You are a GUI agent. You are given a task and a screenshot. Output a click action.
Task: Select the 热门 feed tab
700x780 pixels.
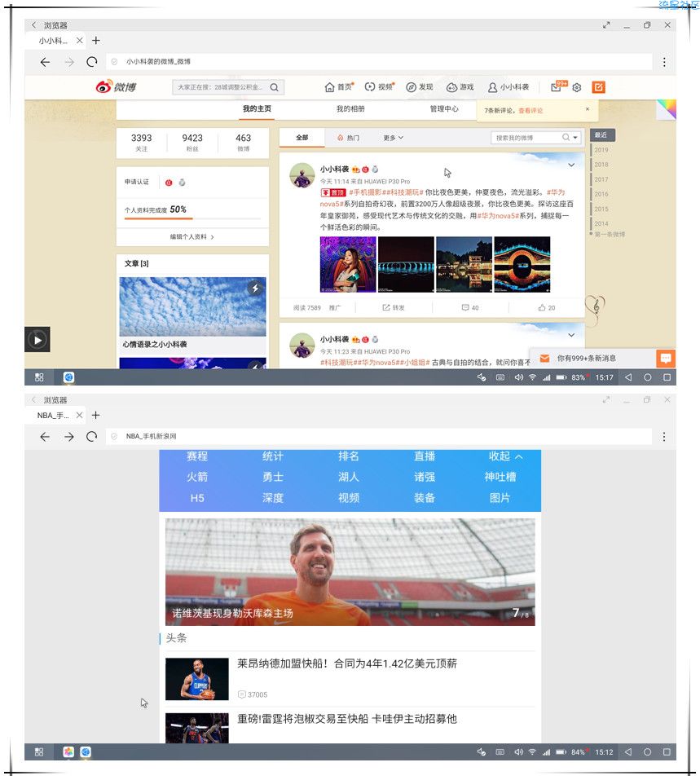348,138
